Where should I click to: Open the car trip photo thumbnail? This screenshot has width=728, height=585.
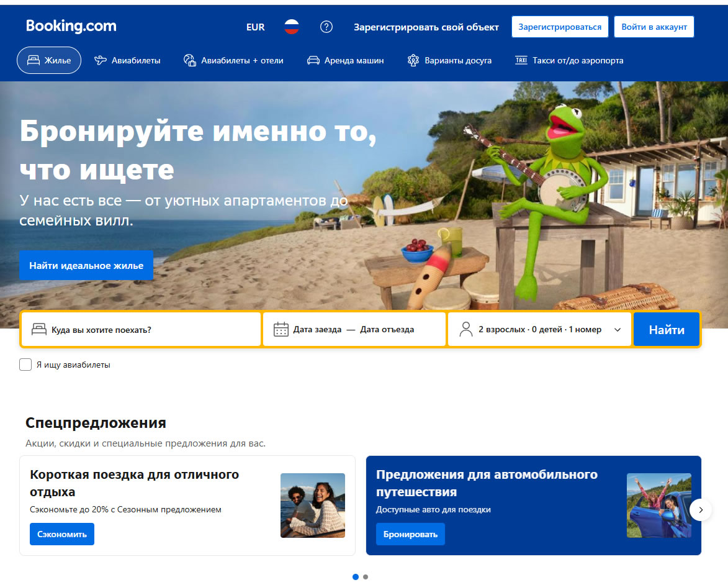click(659, 505)
